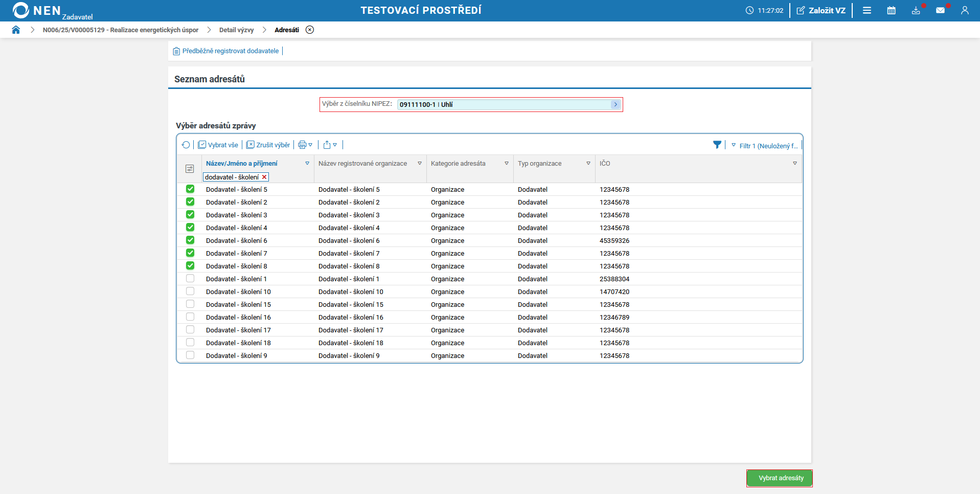
Task: Expand the Typ organizace column filter arrow
Action: pyautogui.click(x=588, y=164)
